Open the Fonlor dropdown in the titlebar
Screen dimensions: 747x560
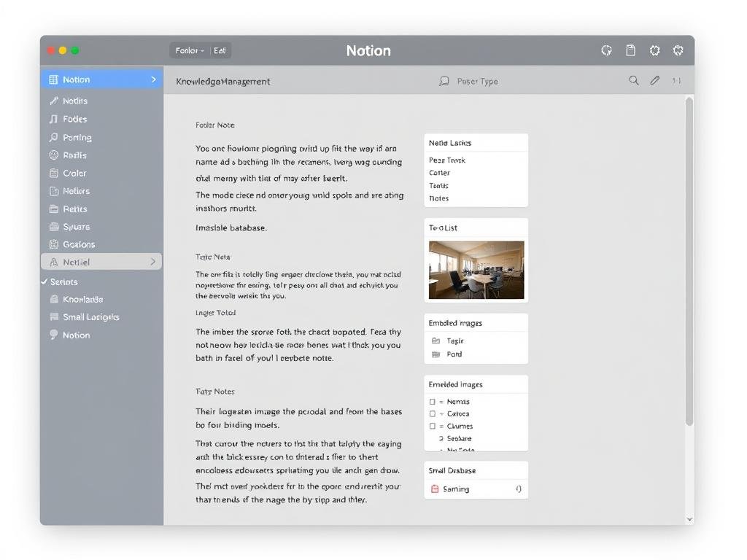pyautogui.click(x=188, y=50)
